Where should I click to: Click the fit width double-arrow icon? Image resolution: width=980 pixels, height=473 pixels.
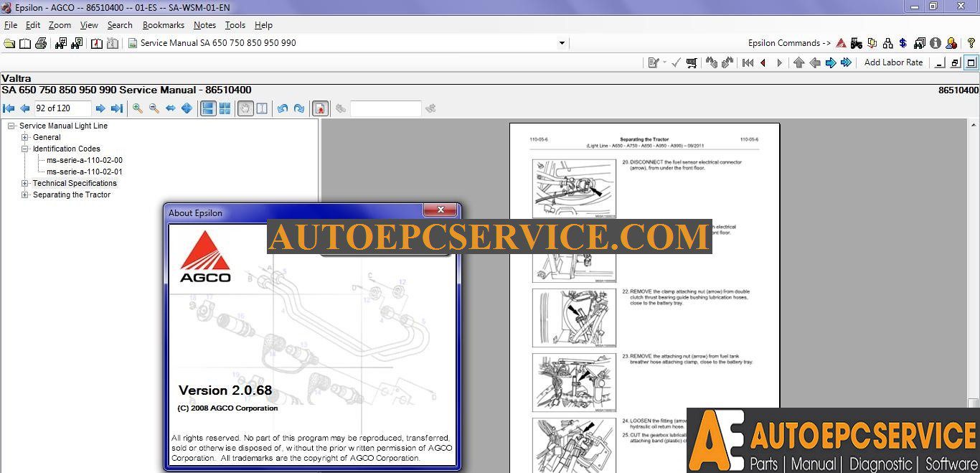[x=171, y=108]
